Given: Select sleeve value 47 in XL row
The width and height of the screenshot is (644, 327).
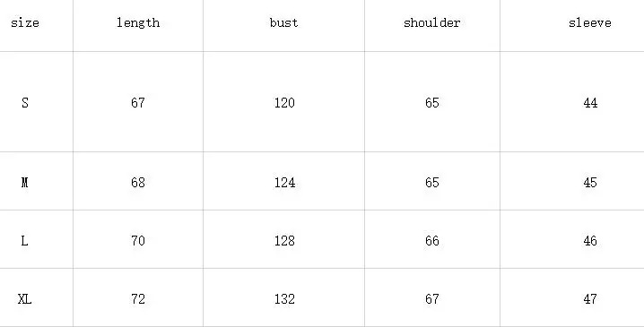Looking at the screenshot, I should 590,299.
